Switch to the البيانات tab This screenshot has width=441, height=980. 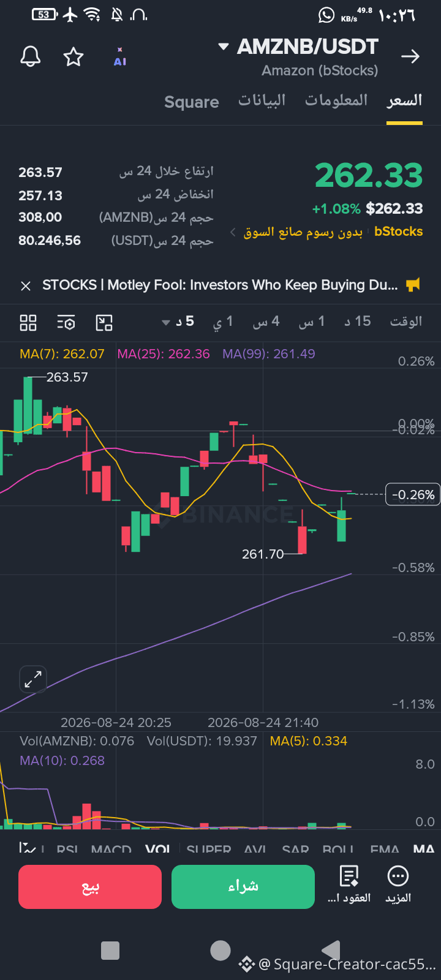tap(262, 100)
